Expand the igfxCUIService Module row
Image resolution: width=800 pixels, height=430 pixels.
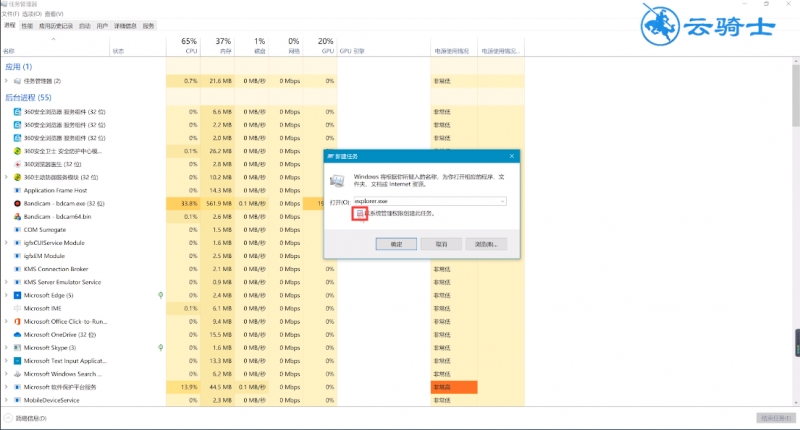pyautogui.click(x=6, y=243)
